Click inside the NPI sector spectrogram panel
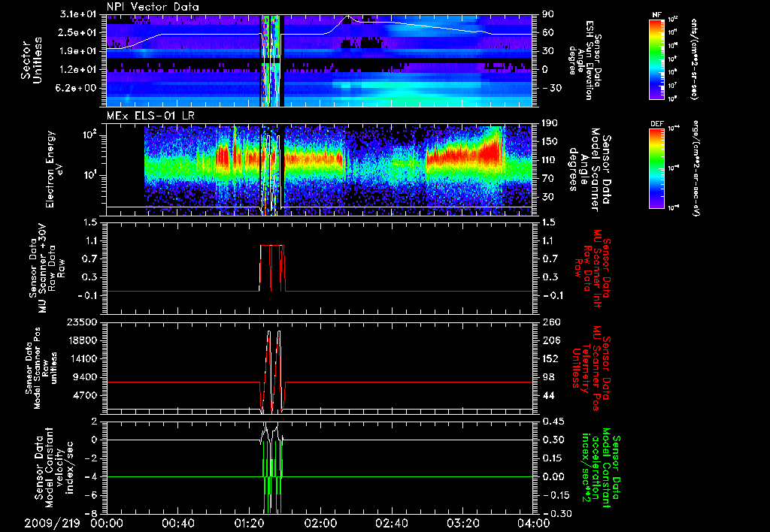 (x=320, y=60)
